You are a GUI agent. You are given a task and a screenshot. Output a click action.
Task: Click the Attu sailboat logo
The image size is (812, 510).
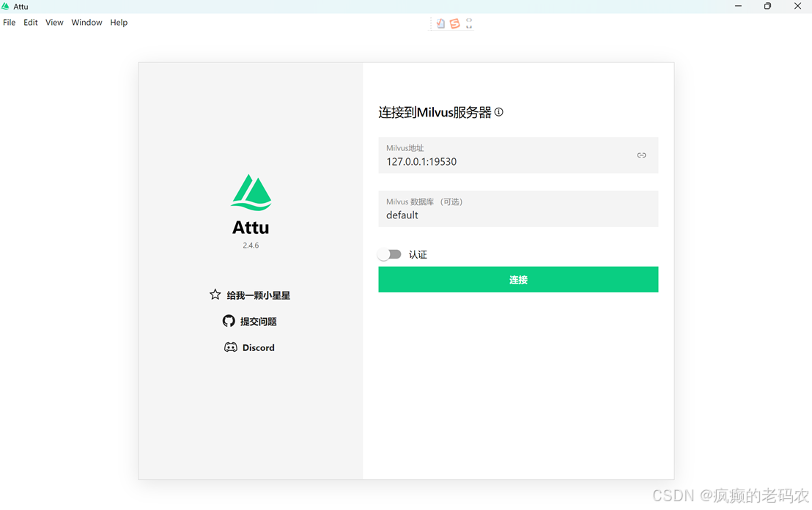251,192
